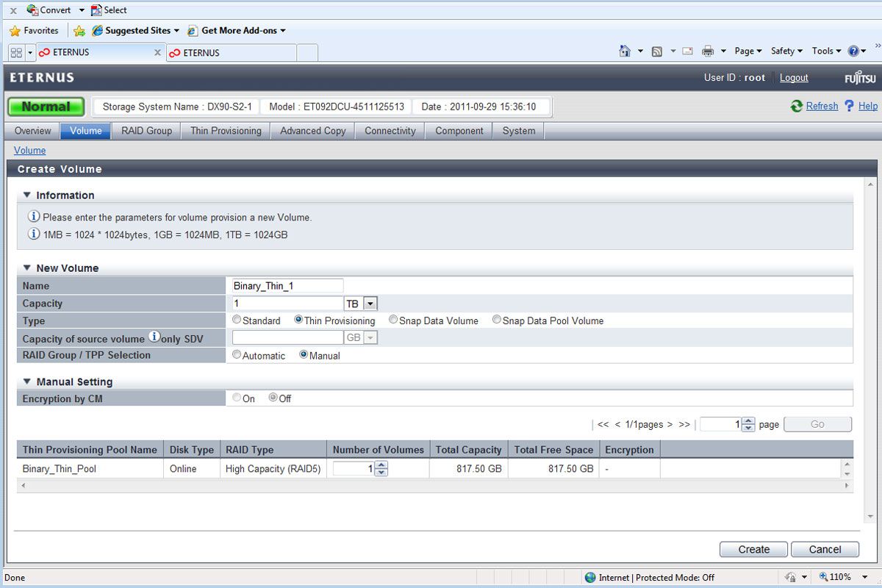Click the Convert toolbar icon
The image size is (882, 588).
point(32,10)
